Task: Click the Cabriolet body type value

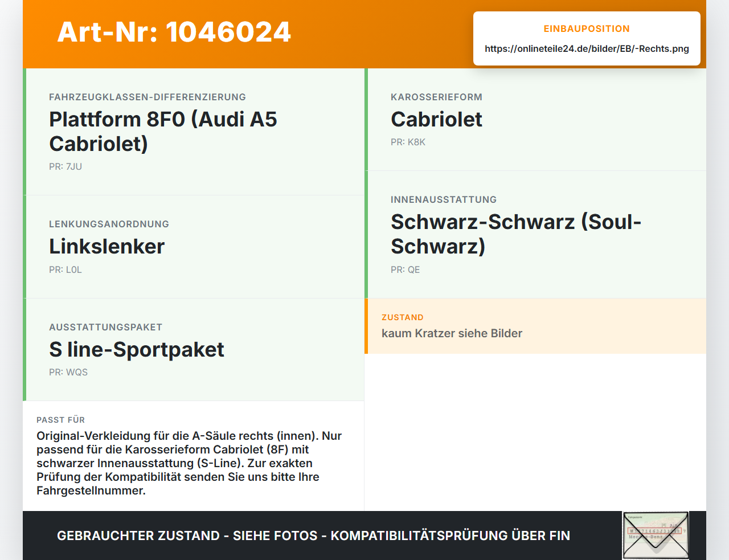Action: coord(436,120)
